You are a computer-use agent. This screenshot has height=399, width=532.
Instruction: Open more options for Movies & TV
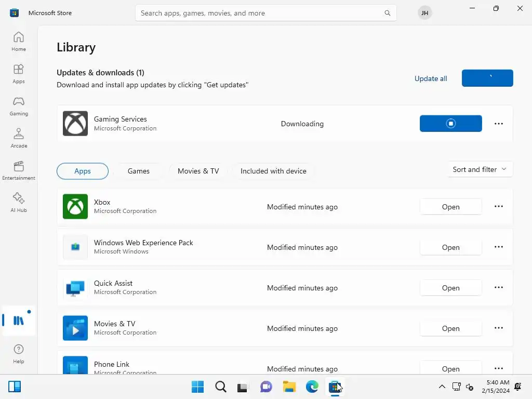pos(498,328)
